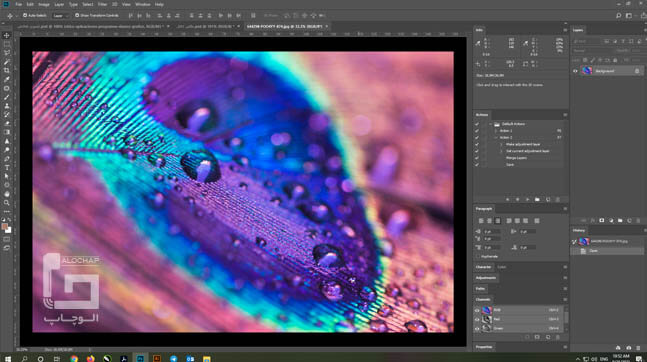
Task: Click create new group folder in Layers panel
Action: 620,221
